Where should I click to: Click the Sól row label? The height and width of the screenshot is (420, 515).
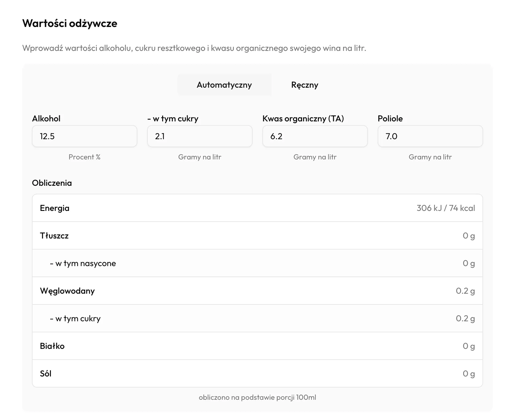(x=46, y=374)
